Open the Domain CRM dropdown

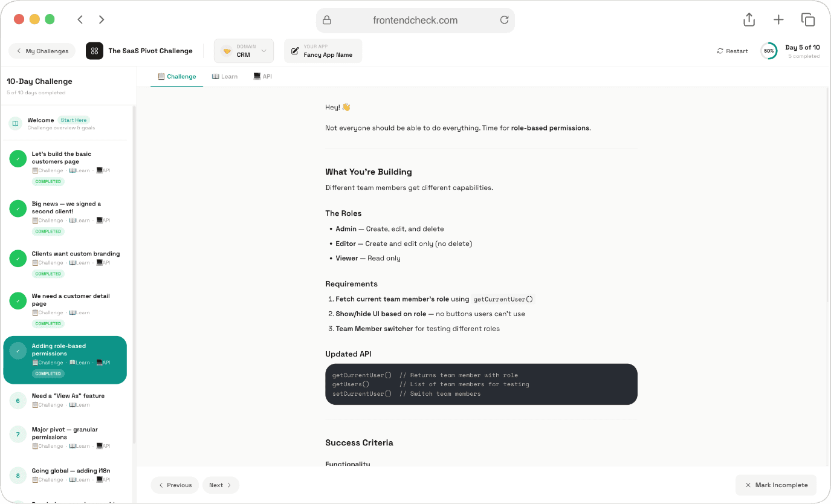(244, 51)
